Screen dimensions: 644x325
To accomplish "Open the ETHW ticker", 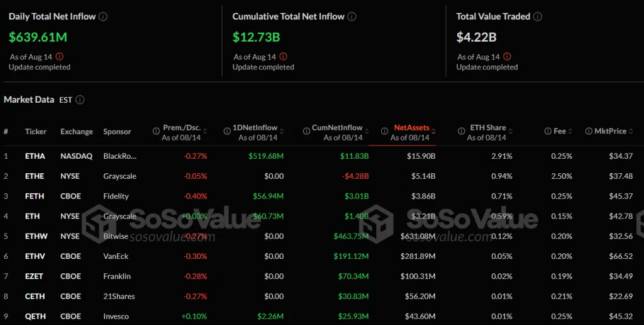I will click(x=36, y=236).
